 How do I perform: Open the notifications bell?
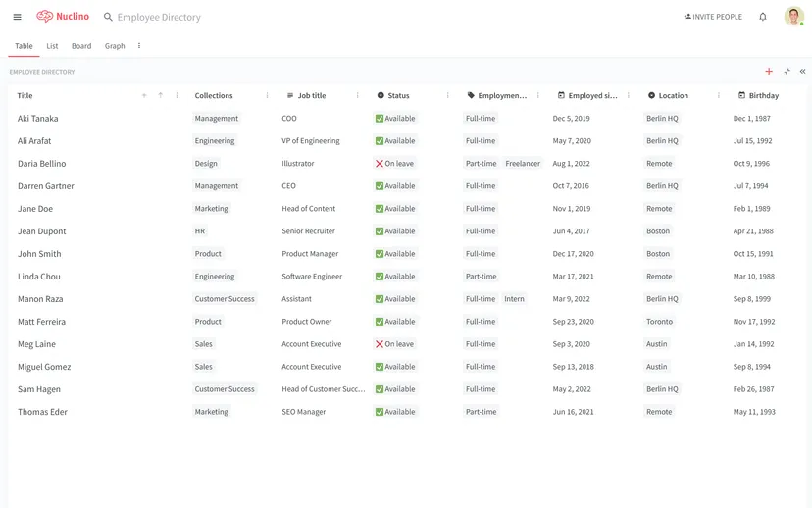pos(762,17)
